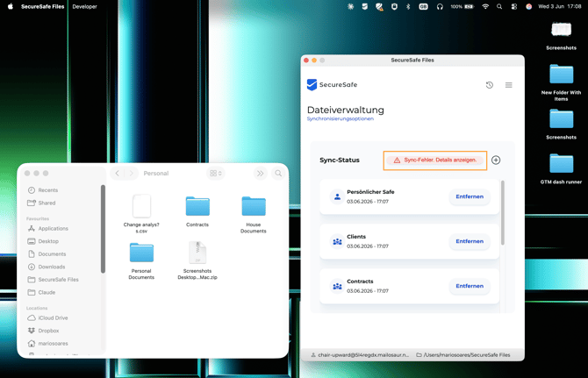Click the SecureSafe Files folder path in status bar
Viewport: 588px width, 378px height.
coord(463,355)
